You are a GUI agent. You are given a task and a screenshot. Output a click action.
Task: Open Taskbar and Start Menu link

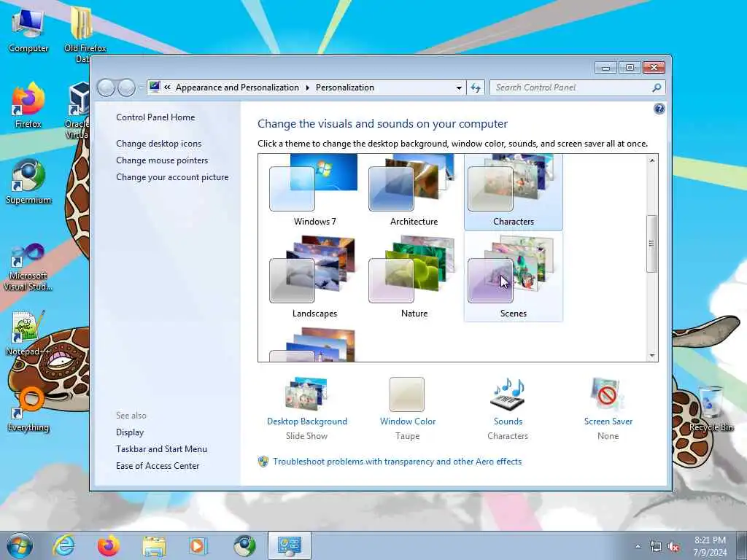tap(161, 448)
